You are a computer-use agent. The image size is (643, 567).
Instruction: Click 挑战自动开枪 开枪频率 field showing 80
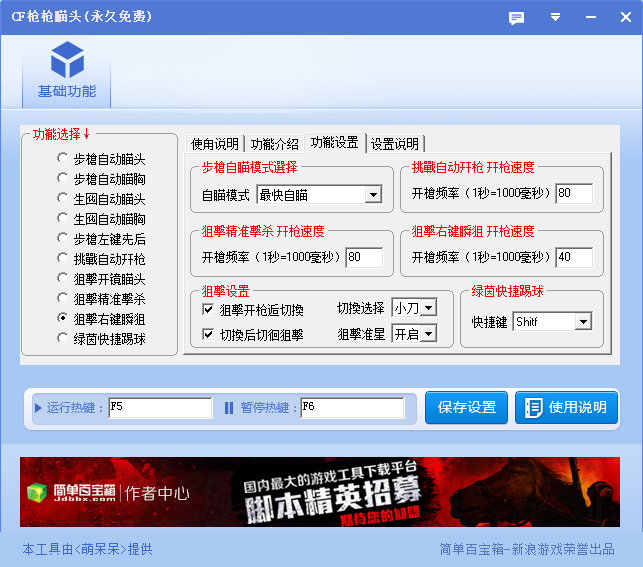(574, 193)
